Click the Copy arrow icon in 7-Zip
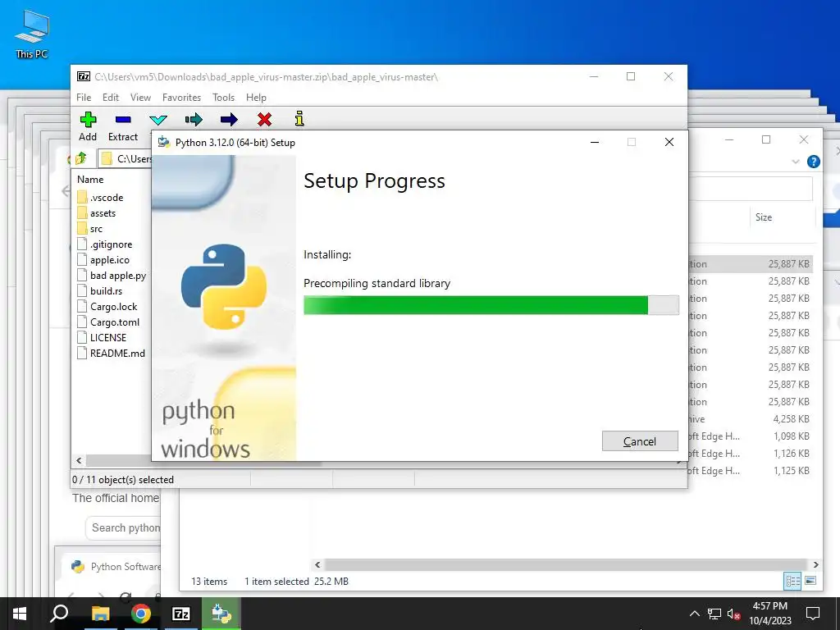 [x=194, y=120]
